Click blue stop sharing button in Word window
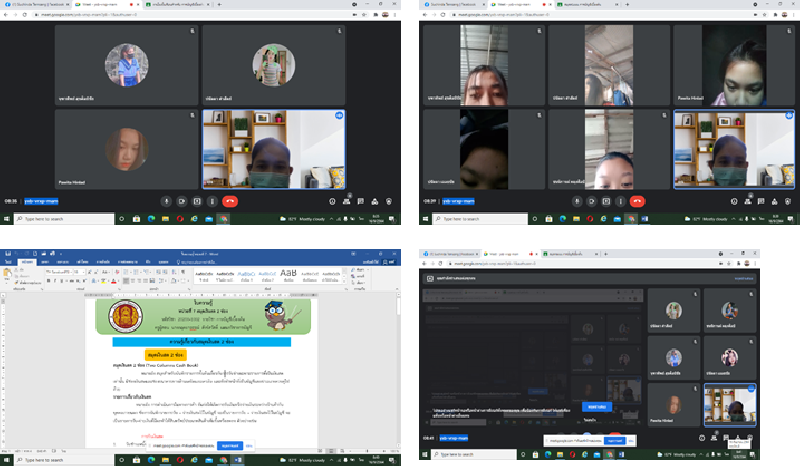This screenshot has width=800, height=466. pyautogui.click(x=230, y=444)
